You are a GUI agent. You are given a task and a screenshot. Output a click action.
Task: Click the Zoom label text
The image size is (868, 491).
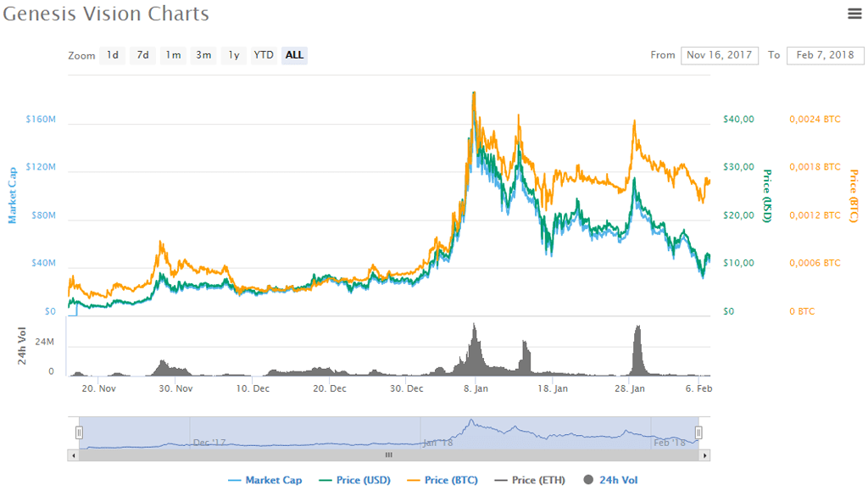pyautogui.click(x=81, y=55)
